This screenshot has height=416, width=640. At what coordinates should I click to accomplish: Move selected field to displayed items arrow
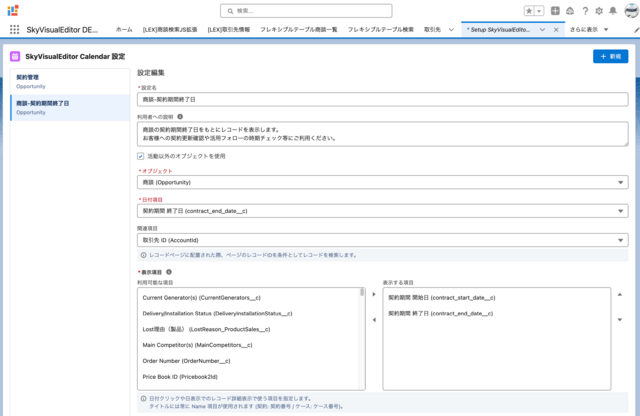pos(374,294)
